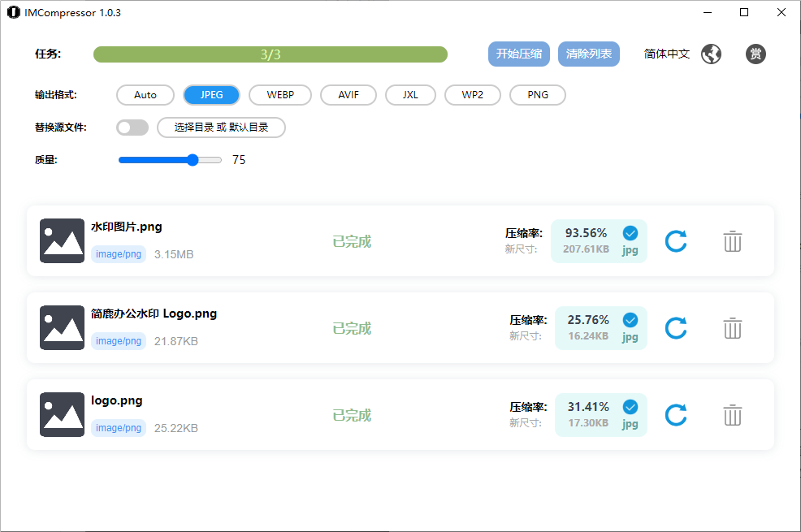
Task: Click image/png tag of logo.png
Action: point(119,428)
